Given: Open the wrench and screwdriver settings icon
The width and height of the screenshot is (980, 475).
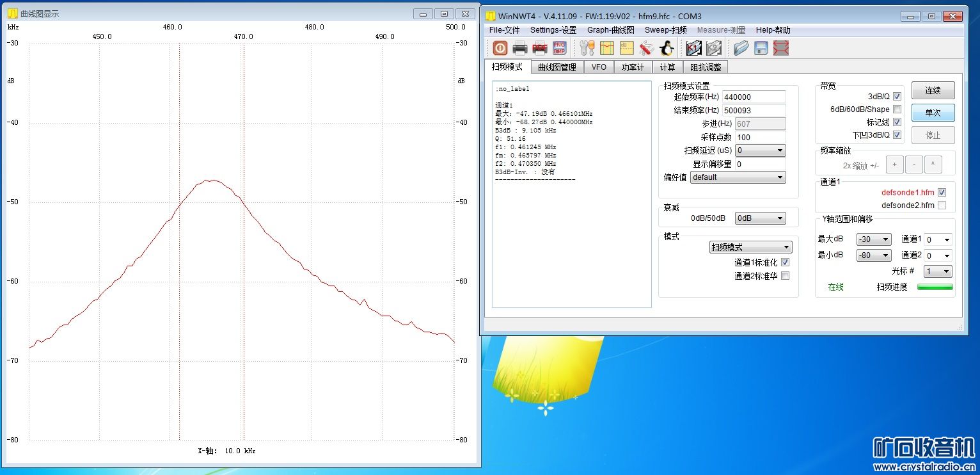Looking at the screenshot, I should coord(587,48).
